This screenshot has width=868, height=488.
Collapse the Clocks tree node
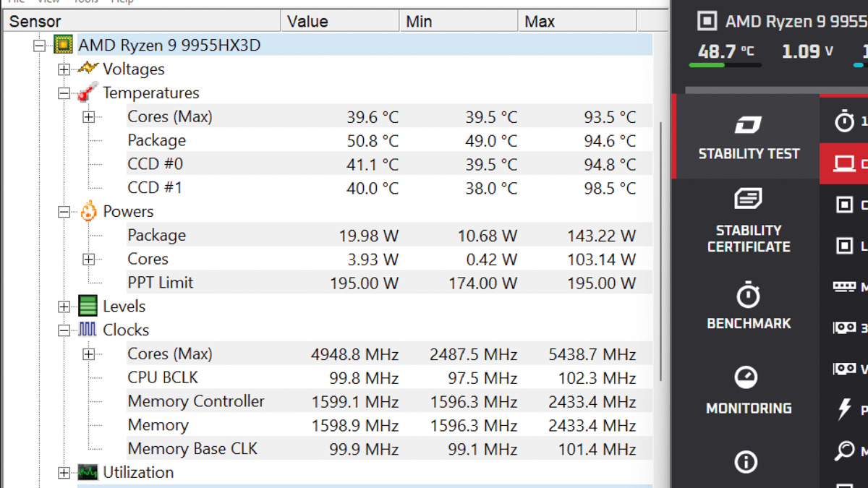point(64,330)
